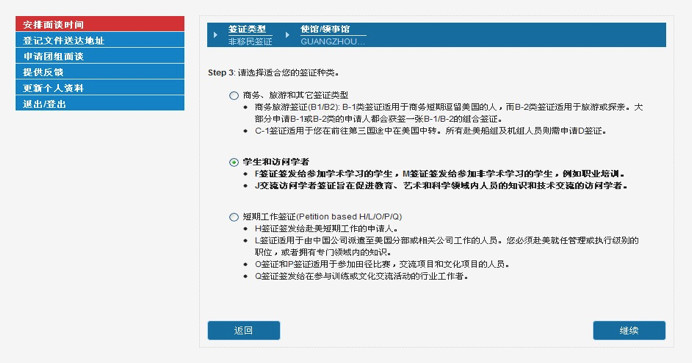Viewport: 692px width, 363px height.
Task: Go to 更新个人资料 in the sidebar
Action: 100,87
